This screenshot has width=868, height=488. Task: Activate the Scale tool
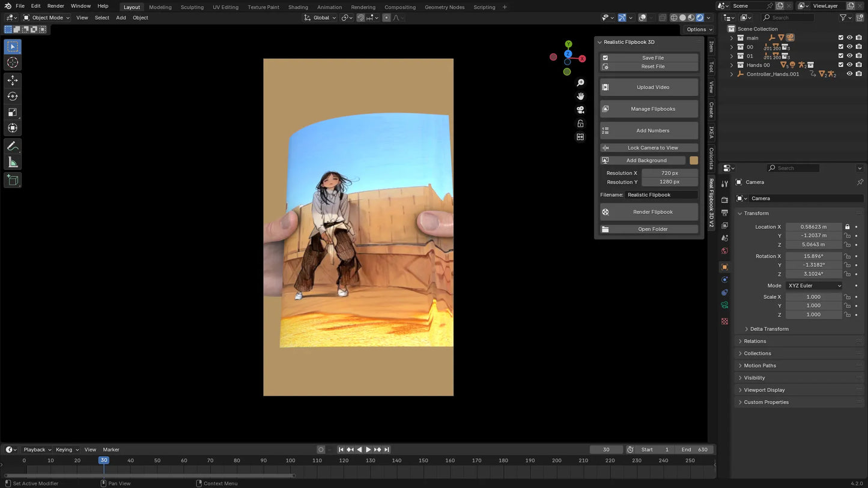13,112
